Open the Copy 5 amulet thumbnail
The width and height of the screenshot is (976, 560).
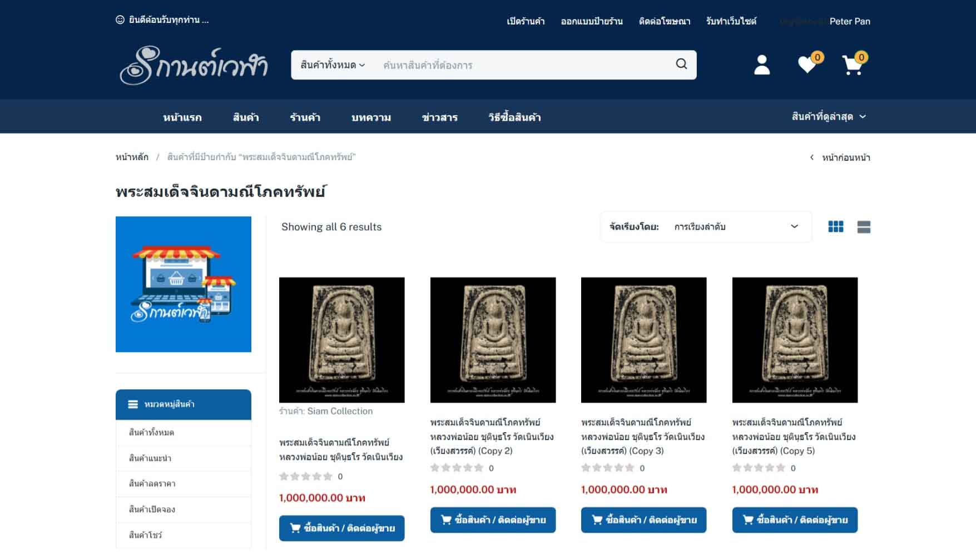795,340
